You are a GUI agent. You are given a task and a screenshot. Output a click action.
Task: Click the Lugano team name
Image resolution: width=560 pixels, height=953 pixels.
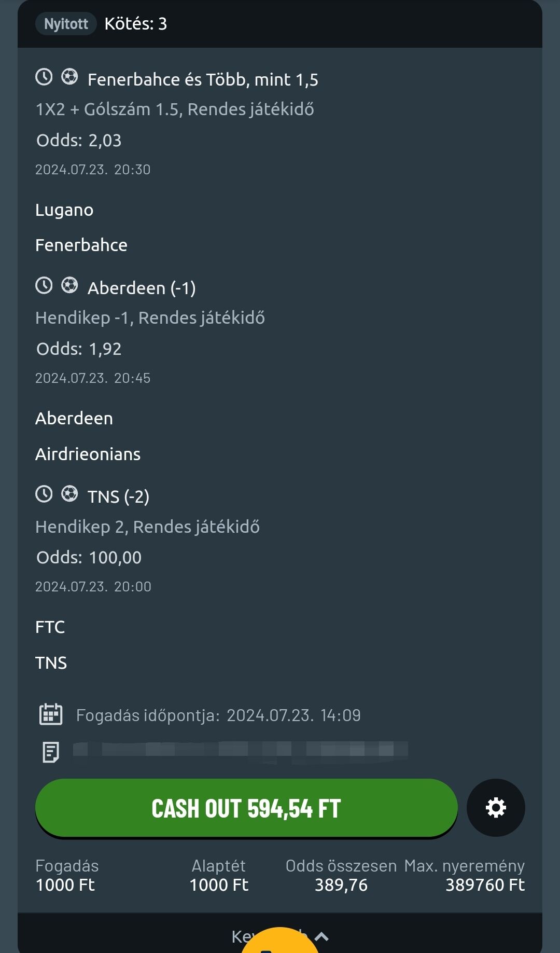[x=64, y=210]
